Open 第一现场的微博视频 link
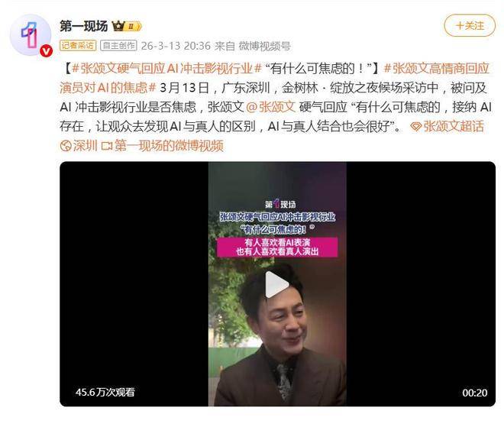Viewport: 504px width, 424px height. 169,146
